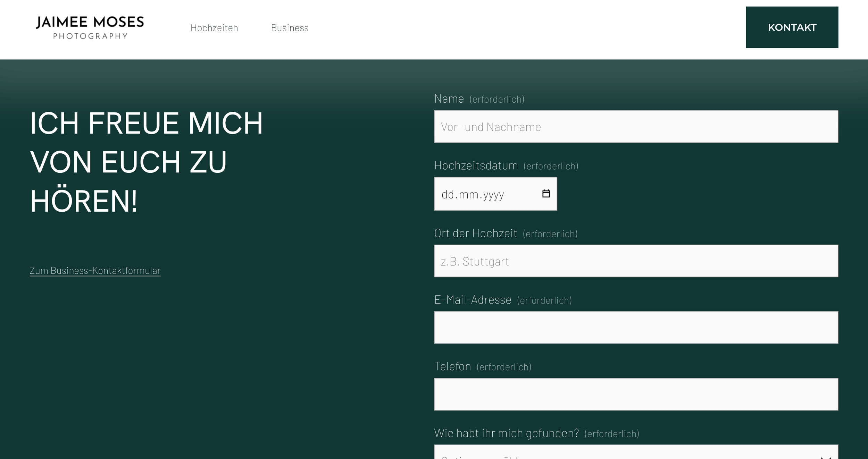Click the Ort der Hochzeit label
Screen dimensions: 868x459
click(x=475, y=233)
